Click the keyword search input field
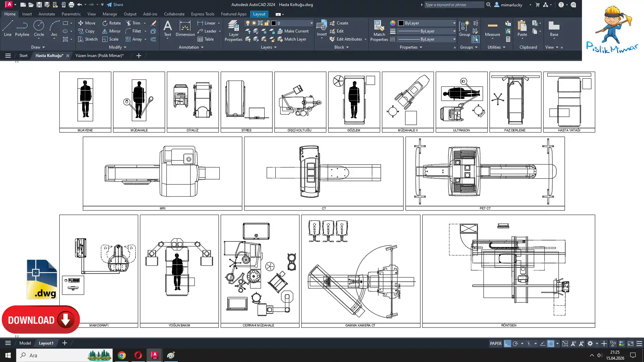 pyautogui.click(x=453, y=5)
